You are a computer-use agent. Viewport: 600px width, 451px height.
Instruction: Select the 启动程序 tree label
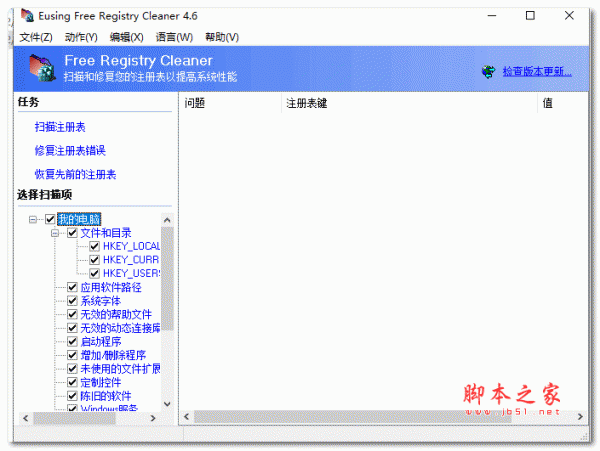tap(101, 341)
